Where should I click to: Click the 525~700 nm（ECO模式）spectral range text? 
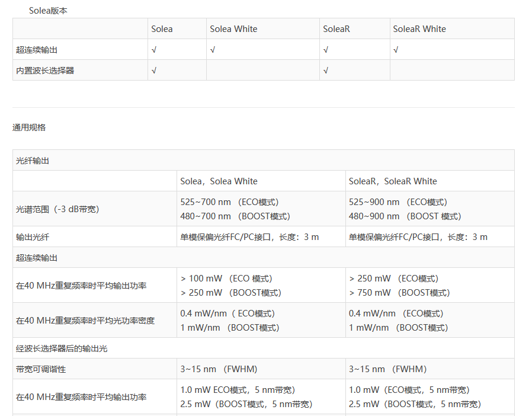click(x=229, y=202)
